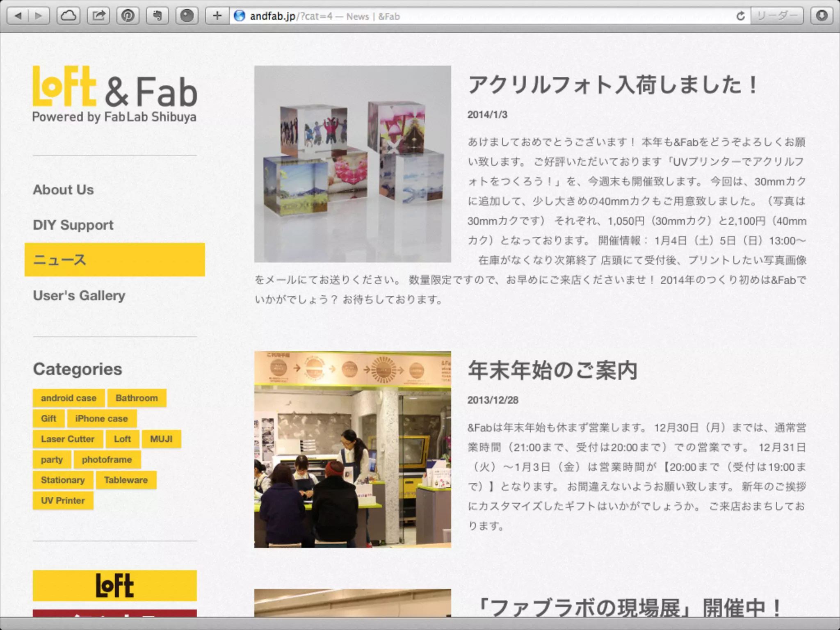Open iCloud Tabs cloud icon
Screen dimensions: 840x630
pyautogui.click(x=68, y=16)
